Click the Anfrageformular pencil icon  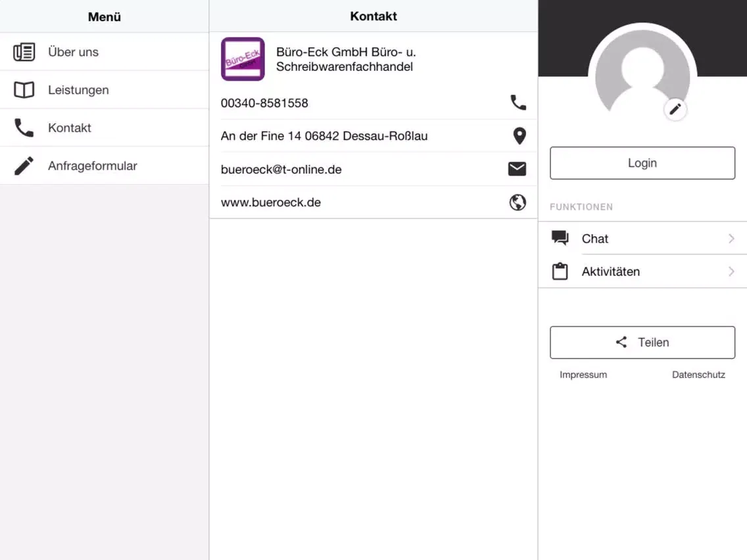(24, 166)
